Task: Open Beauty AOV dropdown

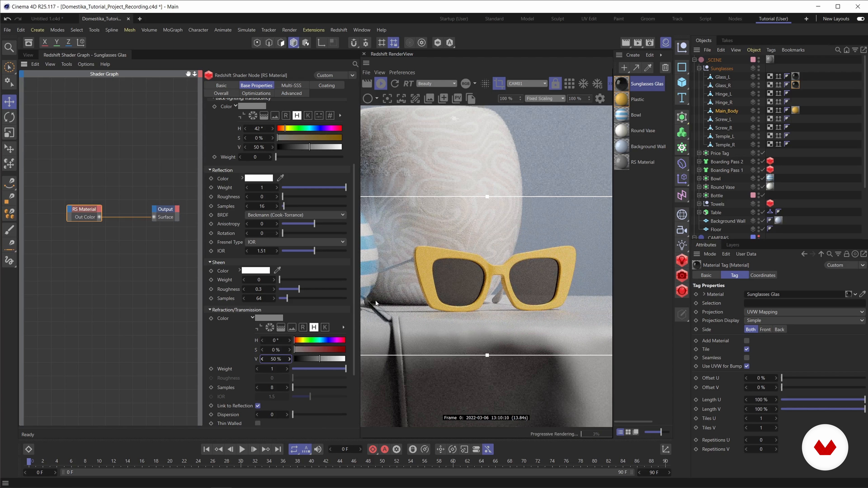Action: tap(437, 84)
